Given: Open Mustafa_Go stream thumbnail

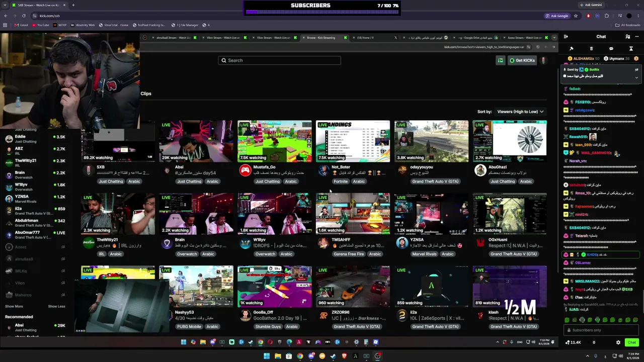Looking at the screenshot, I should coord(275,141).
